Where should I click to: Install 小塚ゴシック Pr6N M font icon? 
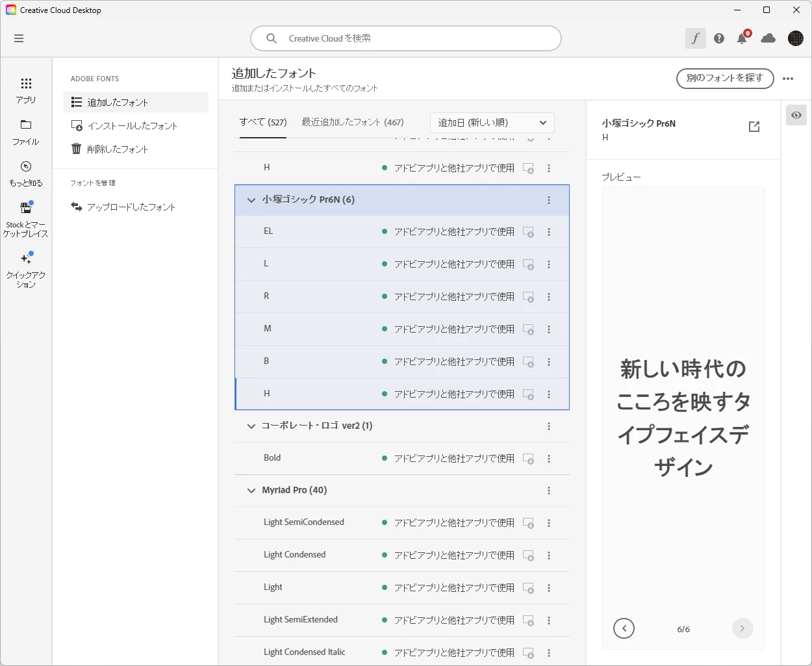(x=529, y=329)
